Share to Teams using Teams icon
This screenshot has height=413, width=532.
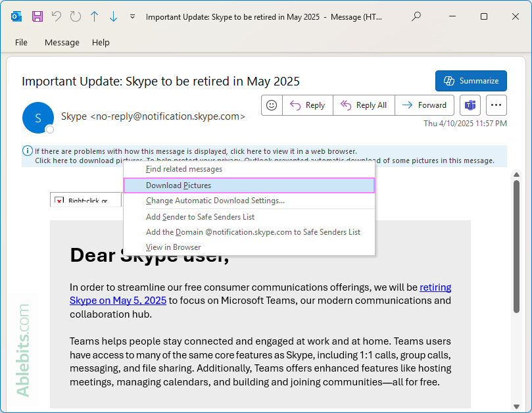[x=470, y=105]
